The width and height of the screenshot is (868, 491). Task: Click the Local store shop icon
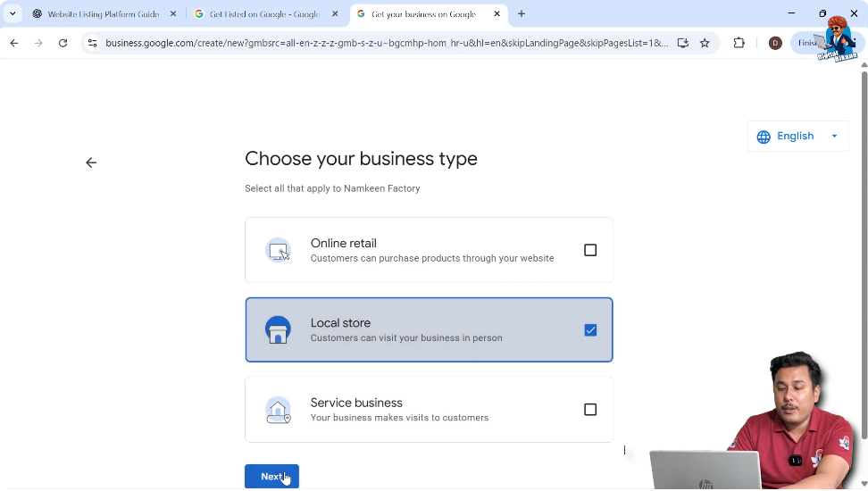[278, 330]
